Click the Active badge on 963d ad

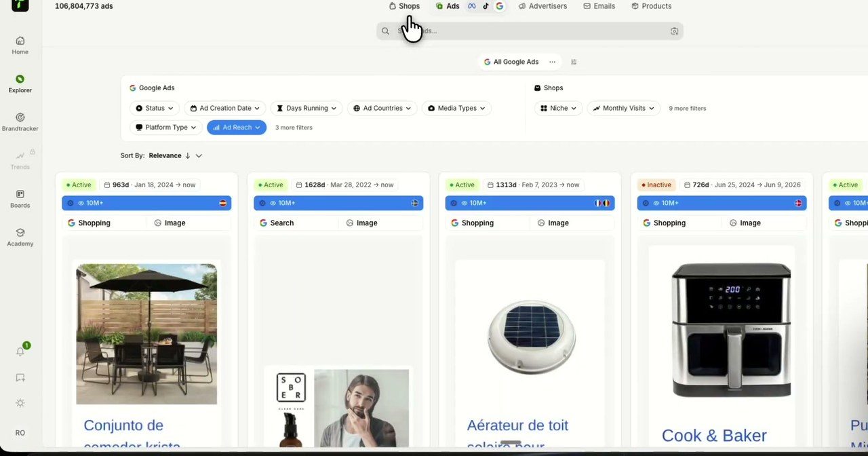(x=79, y=185)
